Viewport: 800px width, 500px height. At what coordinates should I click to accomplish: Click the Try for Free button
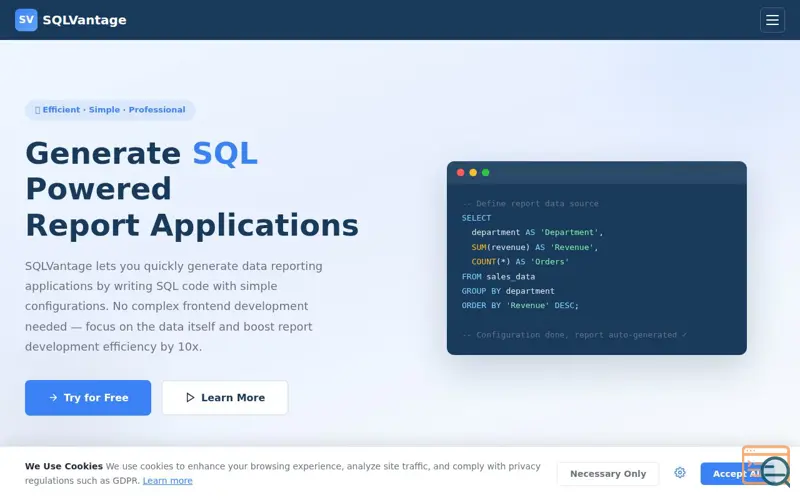point(88,397)
